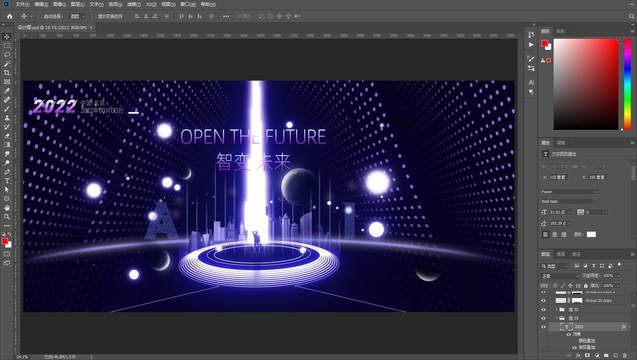This screenshot has height=360, width=637.
Task: Toggle visibility of the 2022 text layer
Action: (x=544, y=327)
